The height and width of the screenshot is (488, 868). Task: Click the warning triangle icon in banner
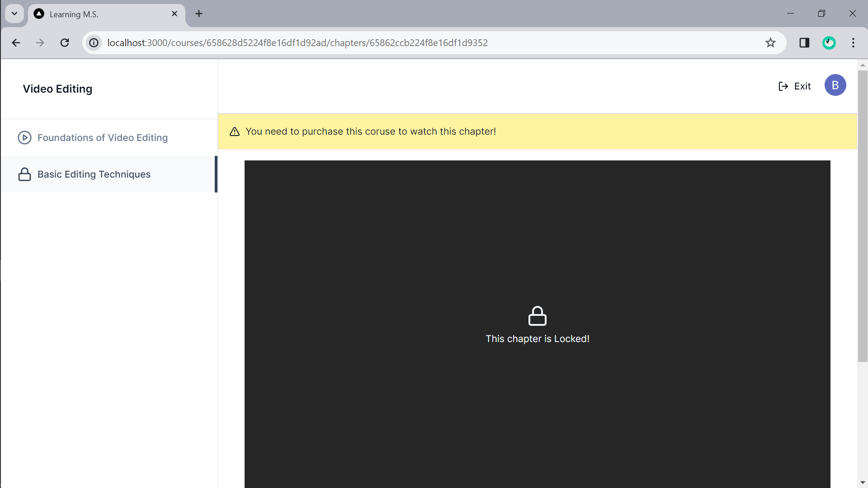coord(234,131)
